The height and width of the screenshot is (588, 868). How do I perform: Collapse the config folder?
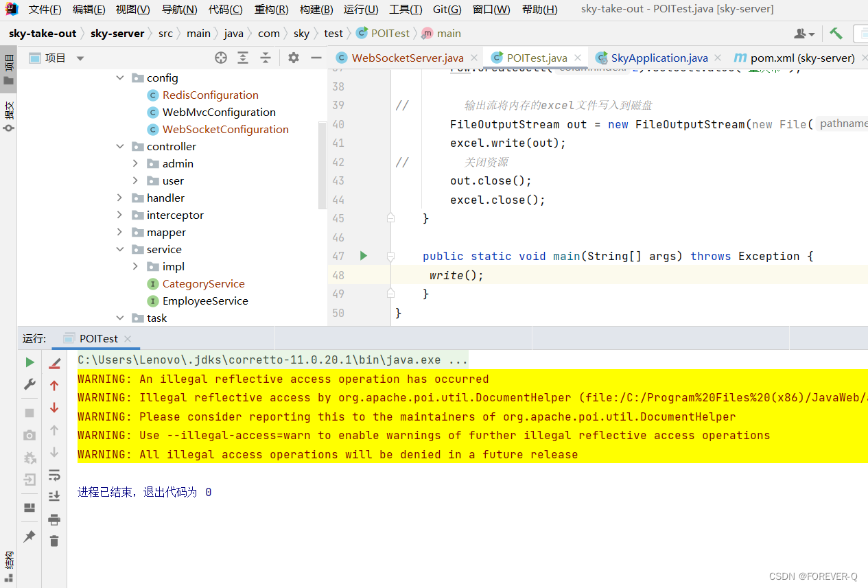[120, 78]
